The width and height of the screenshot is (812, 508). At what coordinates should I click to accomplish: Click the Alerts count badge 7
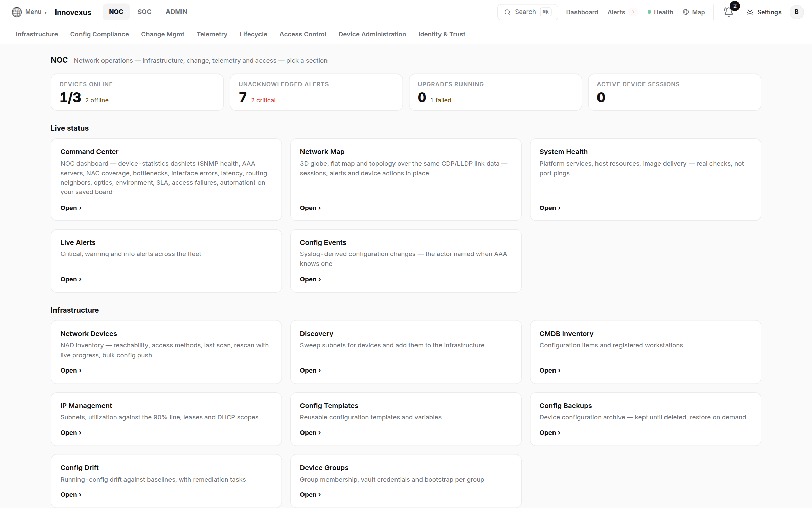click(633, 12)
